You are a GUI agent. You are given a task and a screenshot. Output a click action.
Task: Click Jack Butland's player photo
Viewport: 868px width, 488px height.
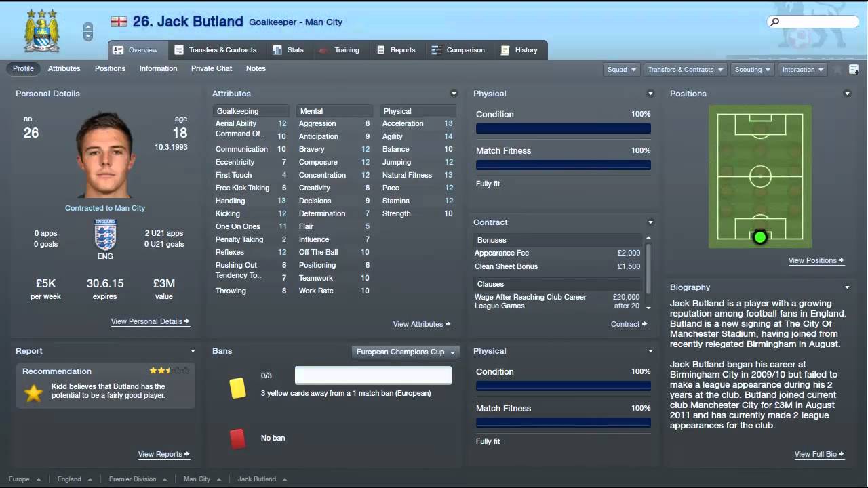pos(105,156)
